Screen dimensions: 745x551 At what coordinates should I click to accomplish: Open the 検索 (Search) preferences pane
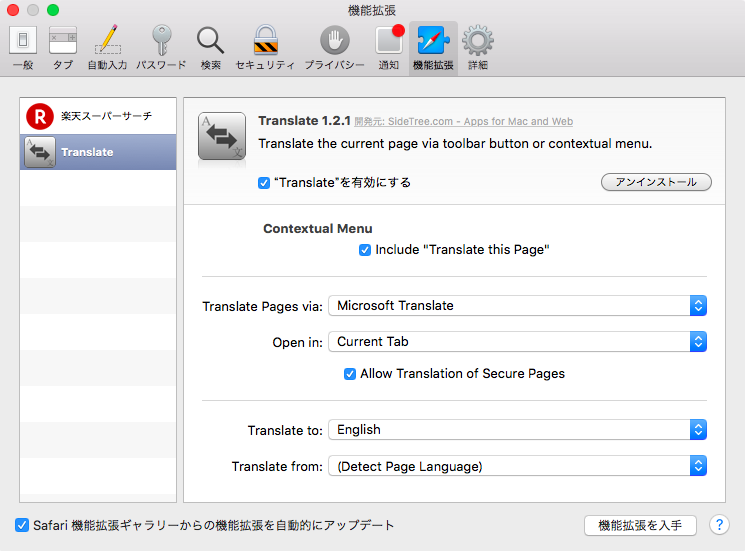click(x=210, y=48)
